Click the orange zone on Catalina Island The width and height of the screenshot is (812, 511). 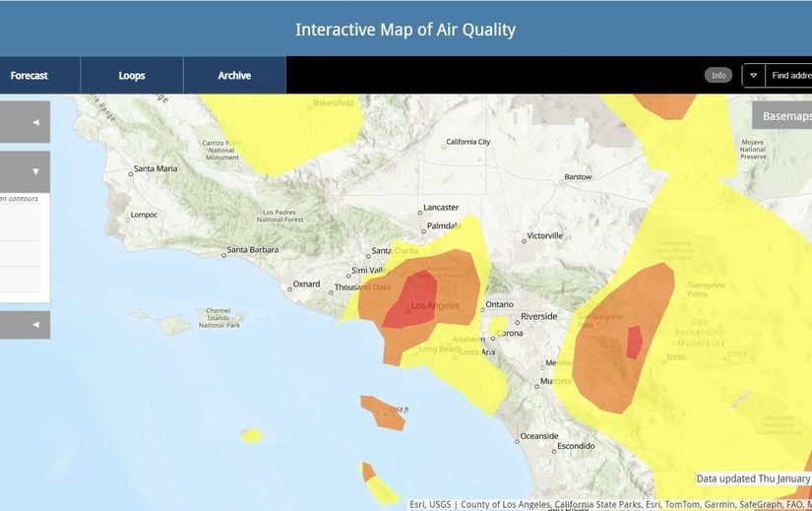pyautogui.click(x=383, y=413)
